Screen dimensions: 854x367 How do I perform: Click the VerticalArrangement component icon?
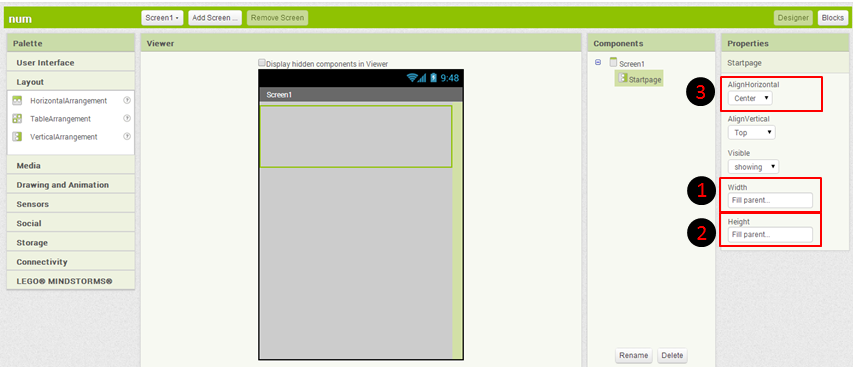click(17, 137)
